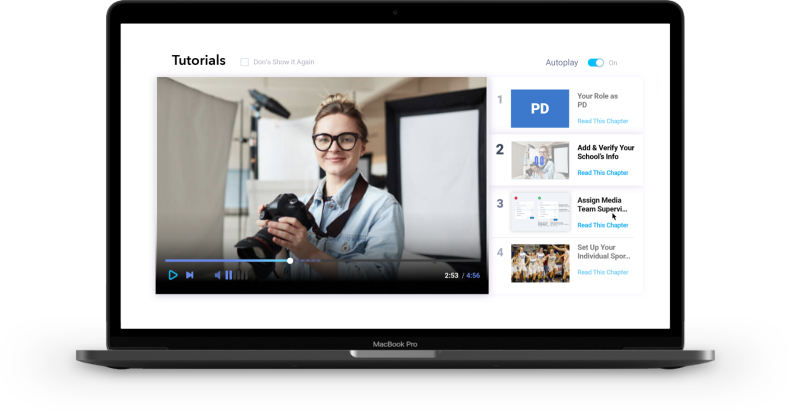Open the Assign Media Team thumbnail
The height and width of the screenshot is (413, 789).
[540, 212]
